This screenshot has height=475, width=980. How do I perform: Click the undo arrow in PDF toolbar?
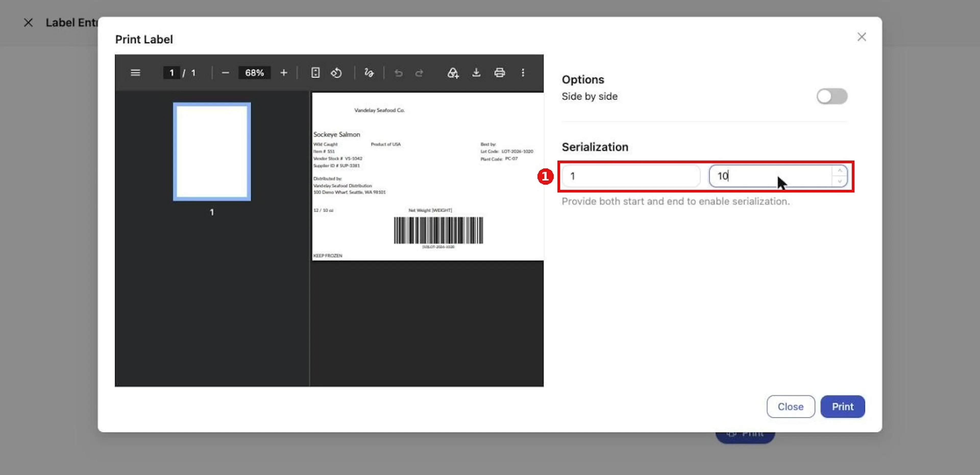(x=398, y=73)
